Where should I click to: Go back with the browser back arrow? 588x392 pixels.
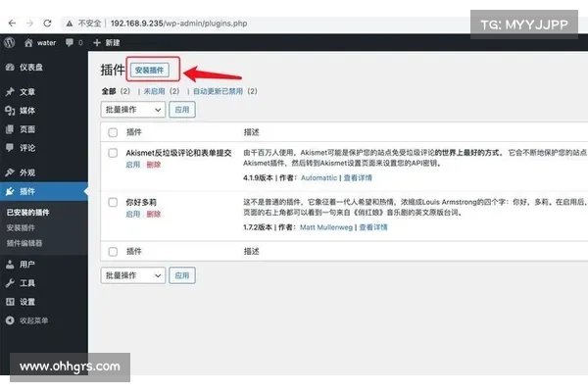click(x=12, y=24)
